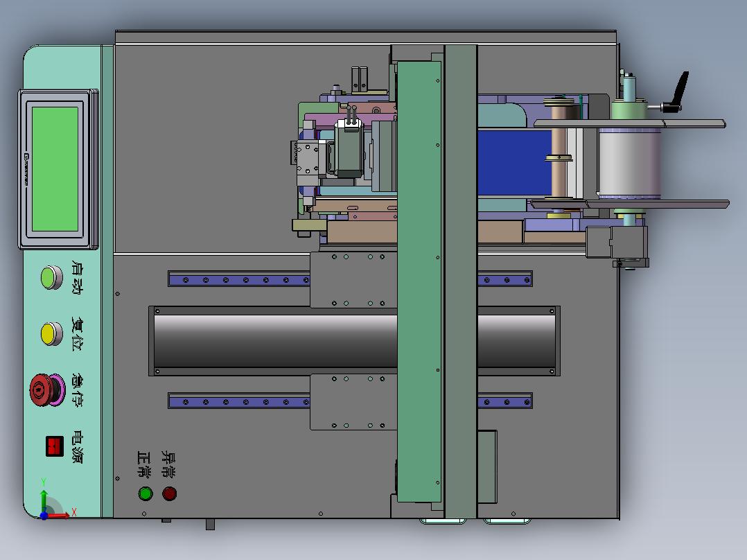This screenshot has width=747, height=560.
Task: Select the upper-left blue linear guide rail
Action: (240, 279)
